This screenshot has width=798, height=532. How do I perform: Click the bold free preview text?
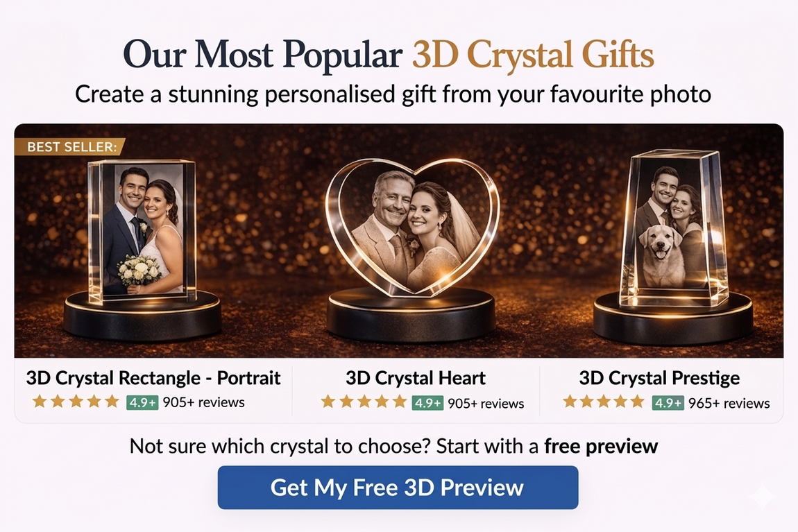tap(601, 446)
